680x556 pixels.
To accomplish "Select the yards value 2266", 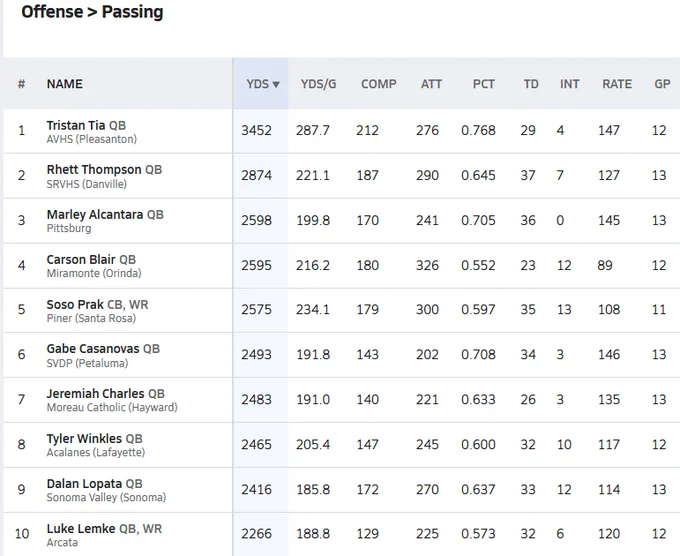I will (256, 534).
